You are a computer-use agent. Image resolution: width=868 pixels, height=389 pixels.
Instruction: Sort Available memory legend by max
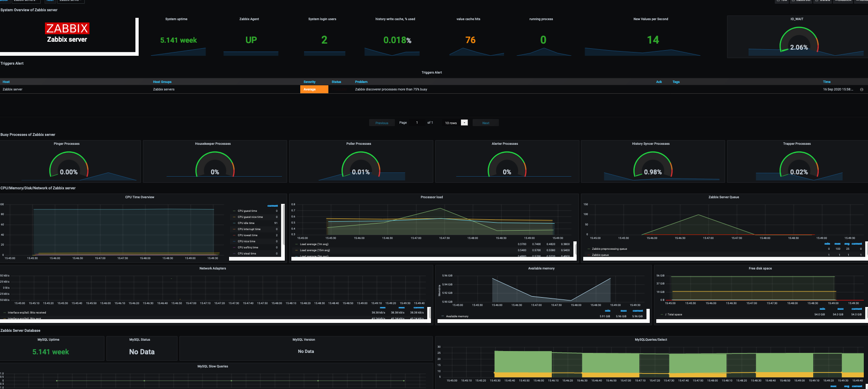click(x=623, y=311)
